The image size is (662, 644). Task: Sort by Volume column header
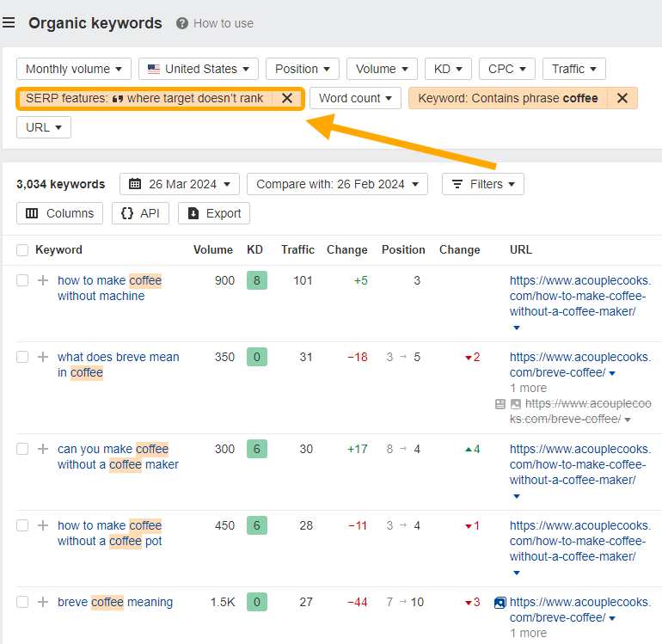(x=213, y=250)
